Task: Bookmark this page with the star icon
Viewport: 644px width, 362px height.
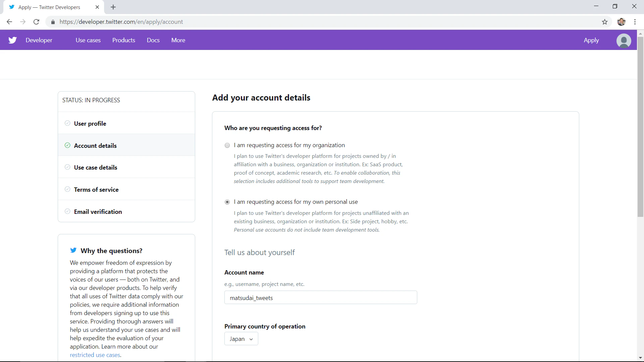Action: click(x=604, y=22)
